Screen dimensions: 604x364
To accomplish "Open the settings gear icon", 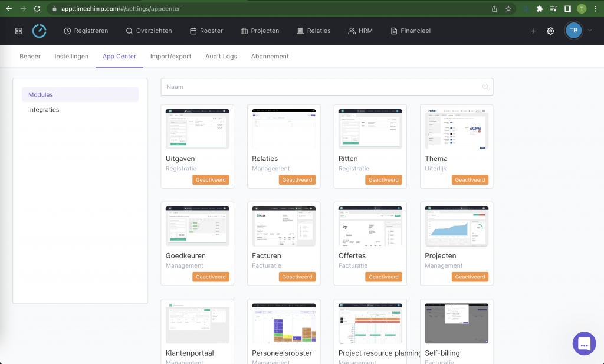I will (550, 31).
